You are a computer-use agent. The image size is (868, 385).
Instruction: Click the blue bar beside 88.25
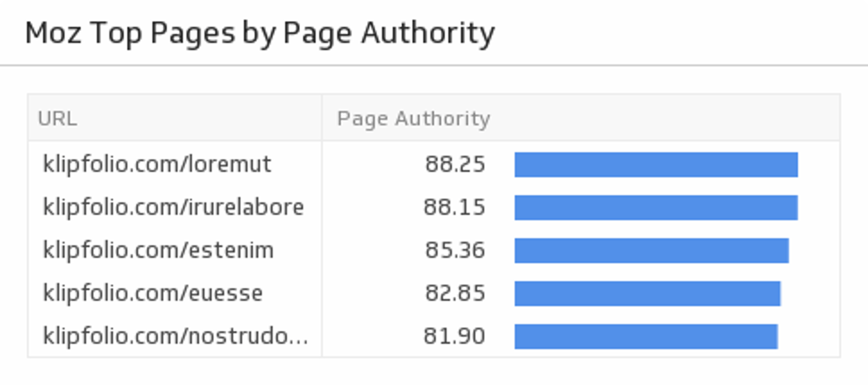pos(656,164)
